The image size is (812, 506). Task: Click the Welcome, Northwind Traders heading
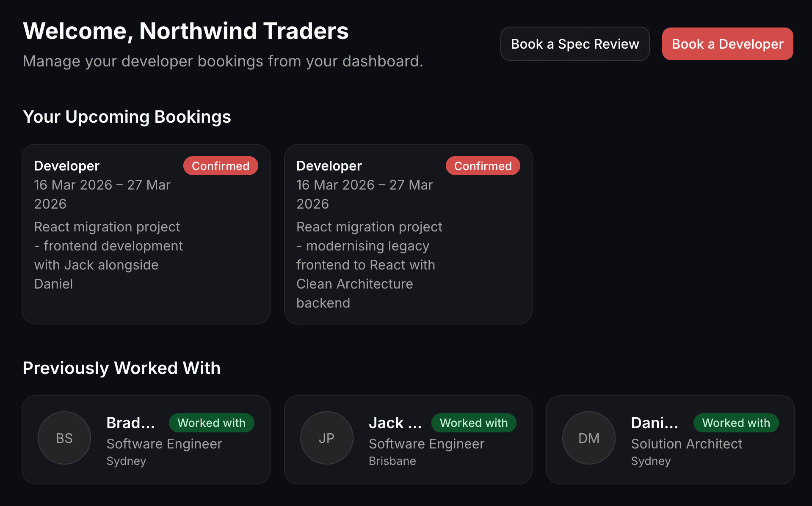[186, 30]
